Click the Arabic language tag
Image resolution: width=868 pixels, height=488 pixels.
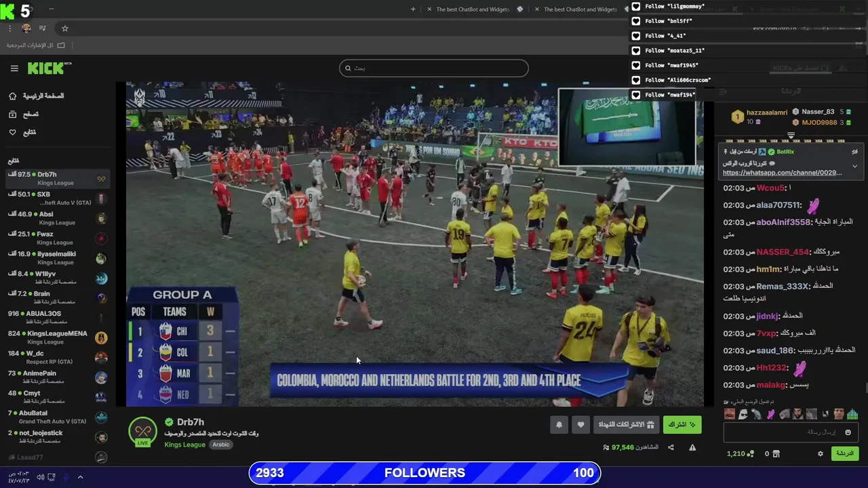tap(221, 445)
